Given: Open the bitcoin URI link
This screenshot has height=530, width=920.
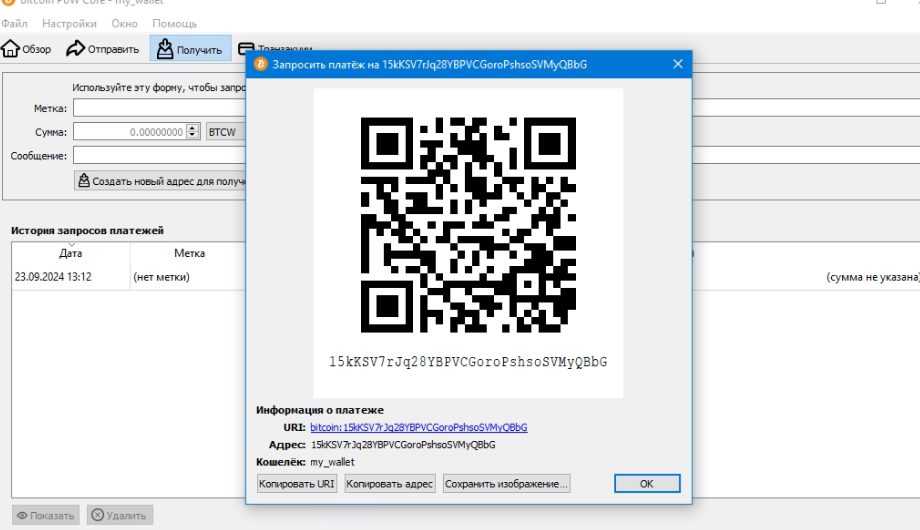Looking at the screenshot, I should coord(419,427).
